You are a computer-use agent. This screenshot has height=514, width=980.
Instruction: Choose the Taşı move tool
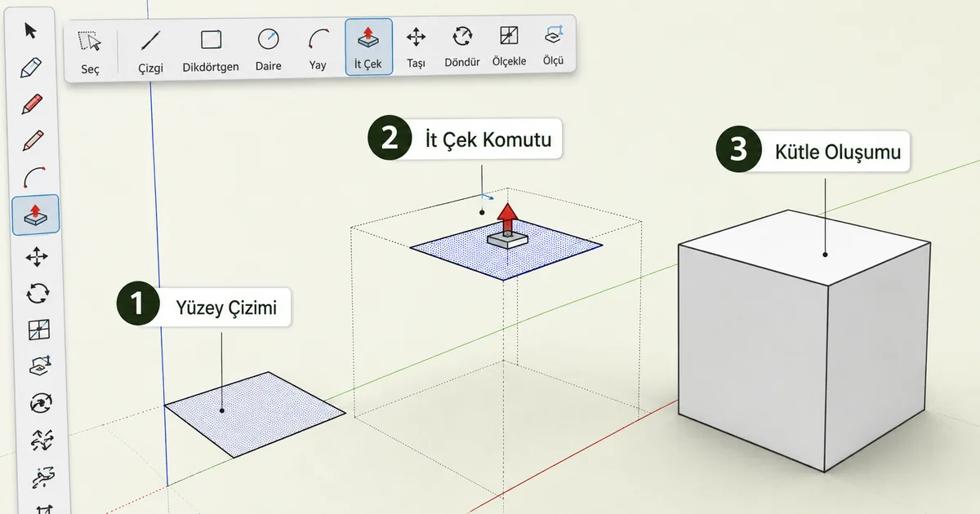416,48
